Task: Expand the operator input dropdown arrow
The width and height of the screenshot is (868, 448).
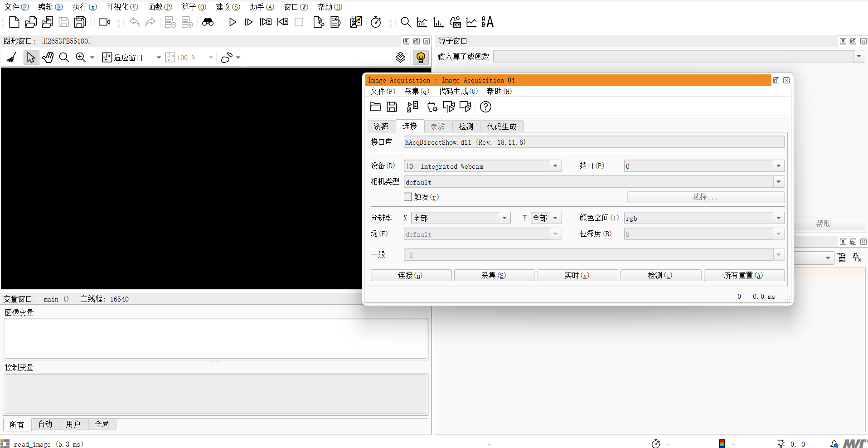Action: coord(858,56)
